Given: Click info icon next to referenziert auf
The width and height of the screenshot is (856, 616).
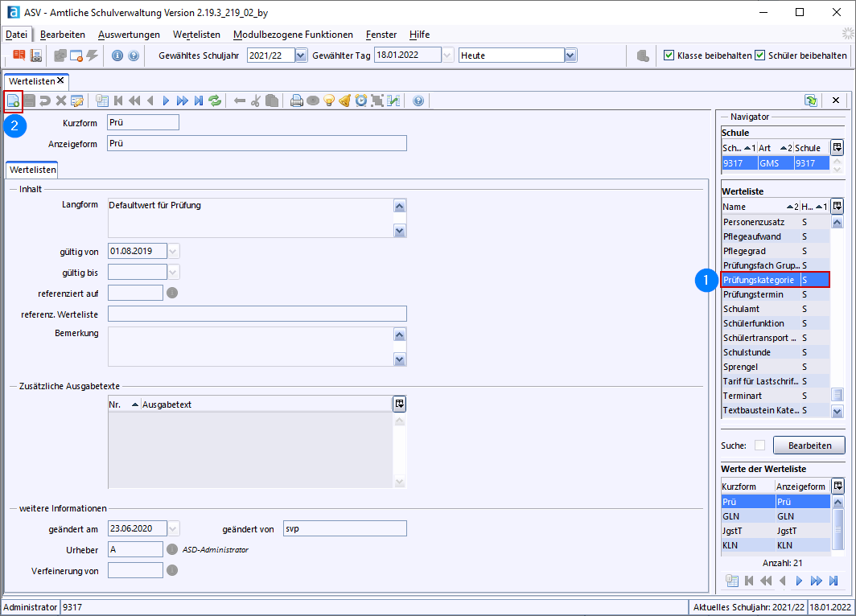Looking at the screenshot, I should (x=172, y=293).
